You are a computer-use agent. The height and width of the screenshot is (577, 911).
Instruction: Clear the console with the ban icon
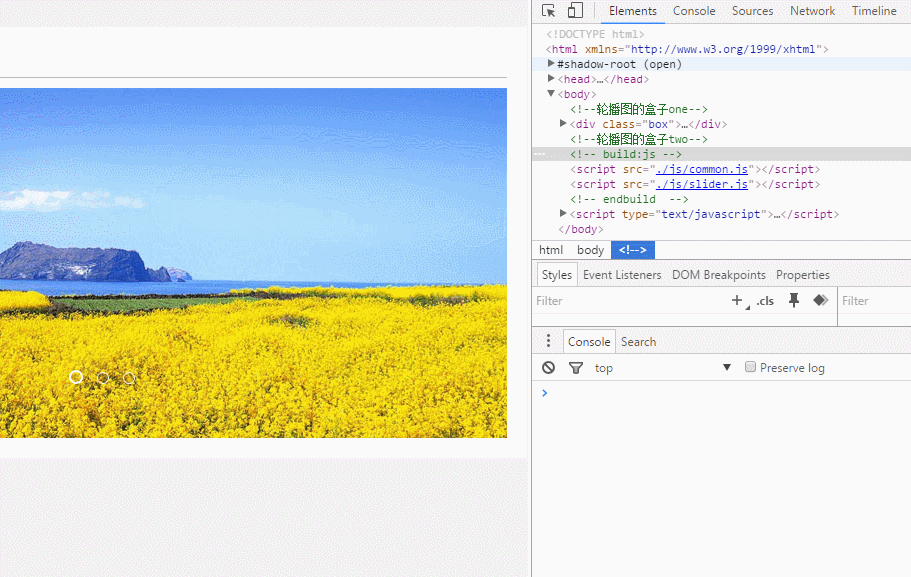pyautogui.click(x=548, y=368)
